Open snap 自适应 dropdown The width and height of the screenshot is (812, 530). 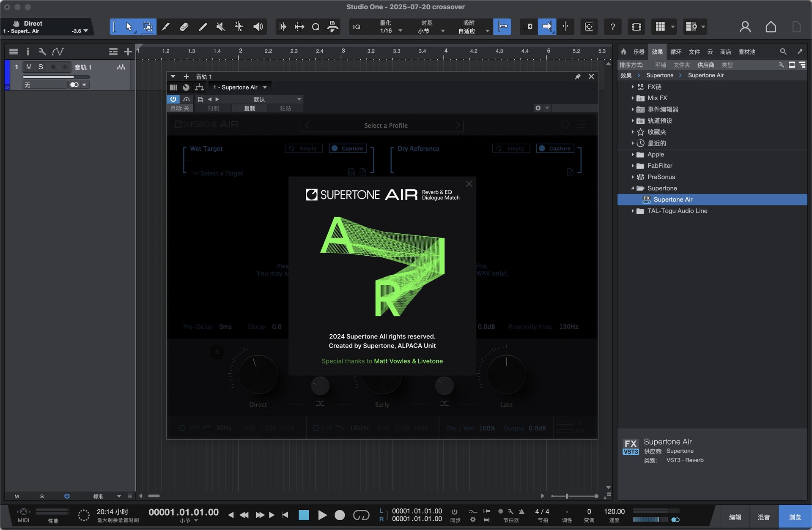click(x=473, y=30)
